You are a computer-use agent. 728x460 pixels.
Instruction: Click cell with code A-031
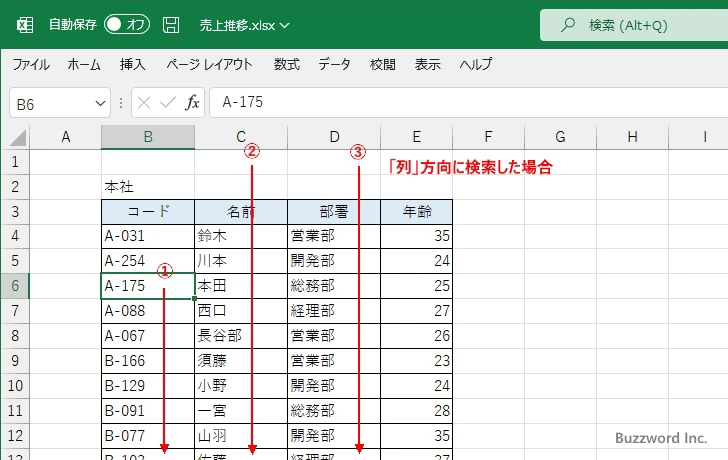click(148, 236)
